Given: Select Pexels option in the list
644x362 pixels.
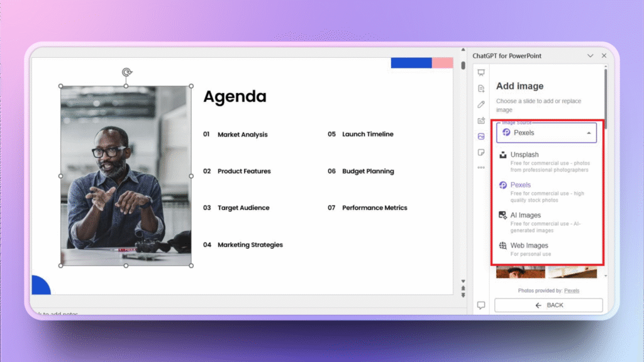Looking at the screenshot, I should 520,185.
